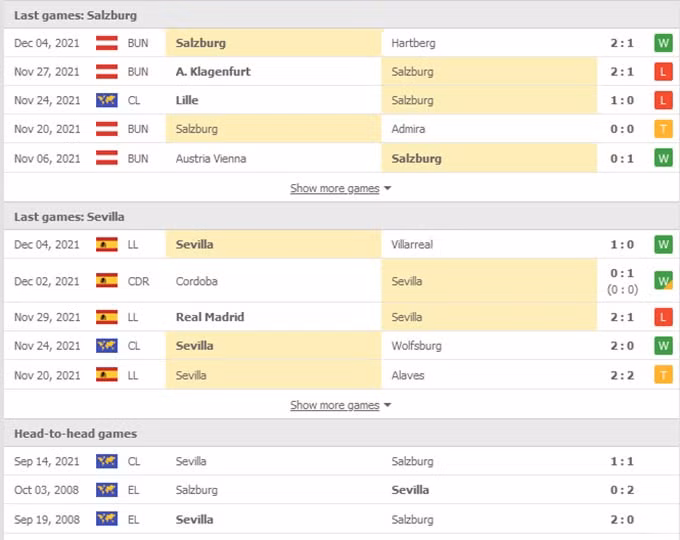The width and height of the screenshot is (680, 540).
Task: Click the T badge for Salzburg vs Admira
Action: [663, 129]
